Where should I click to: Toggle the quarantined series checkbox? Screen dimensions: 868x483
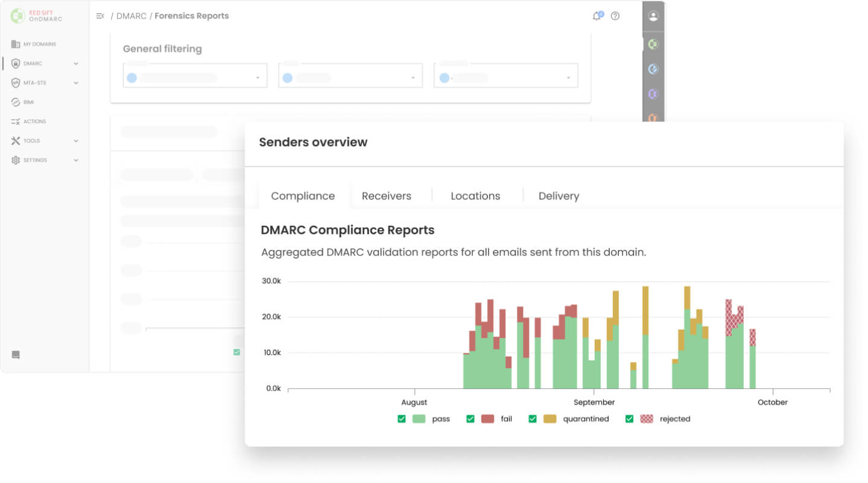(x=533, y=418)
